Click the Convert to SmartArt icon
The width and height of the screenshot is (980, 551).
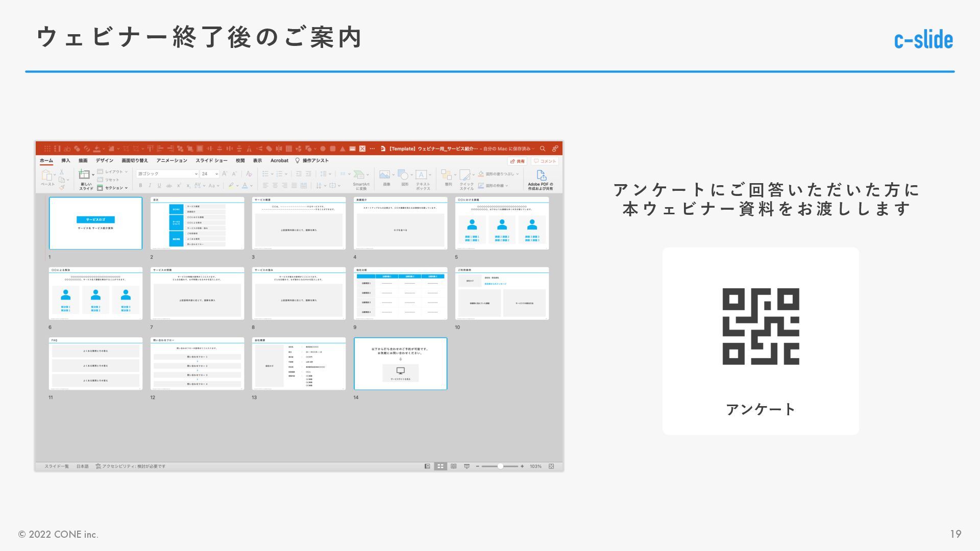359,175
